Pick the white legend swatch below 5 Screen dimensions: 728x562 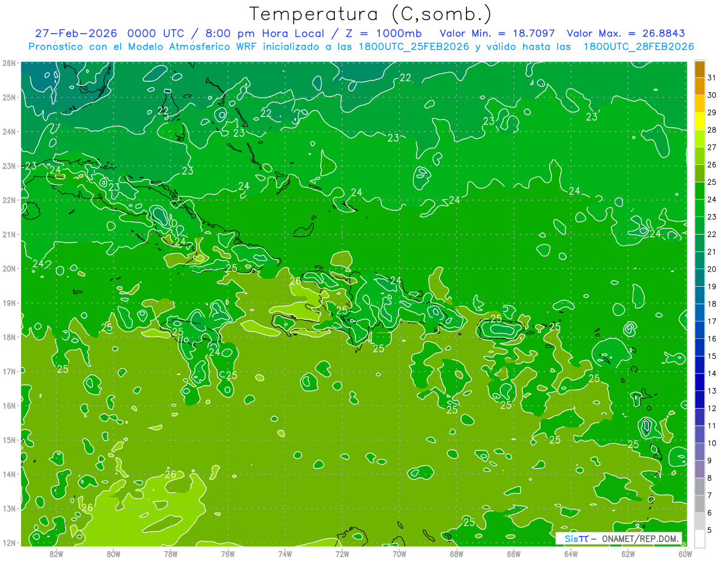click(699, 538)
